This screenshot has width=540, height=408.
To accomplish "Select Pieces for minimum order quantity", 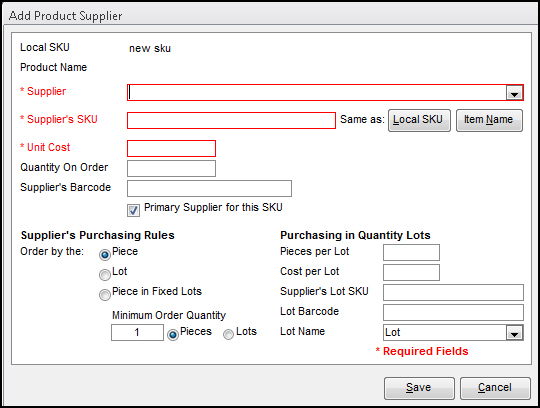I will tap(173, 334).
